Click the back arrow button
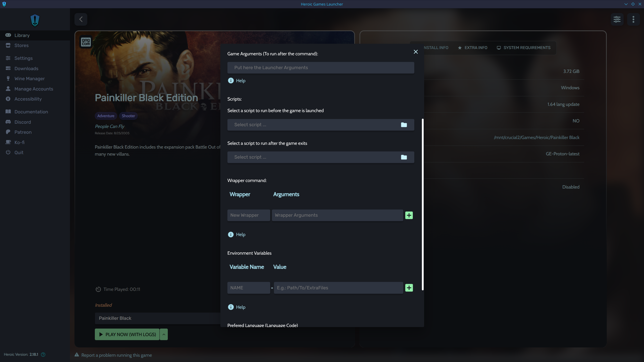 (81, 19)
